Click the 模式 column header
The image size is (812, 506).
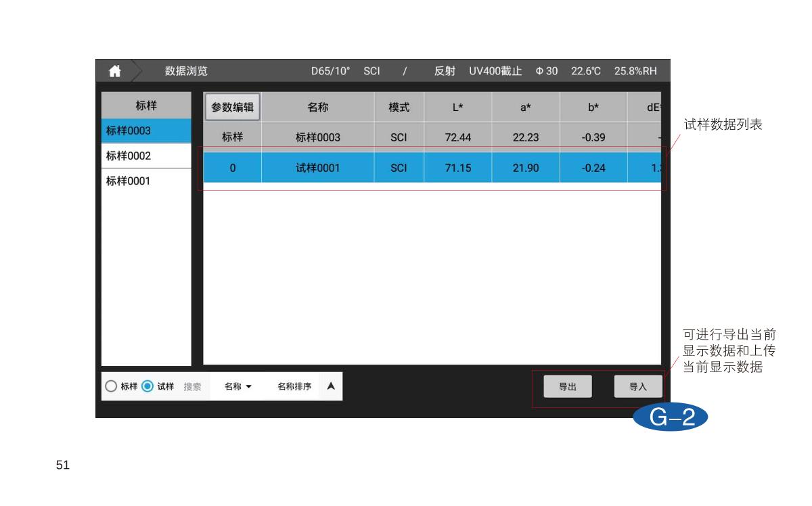tap(399, 107)
